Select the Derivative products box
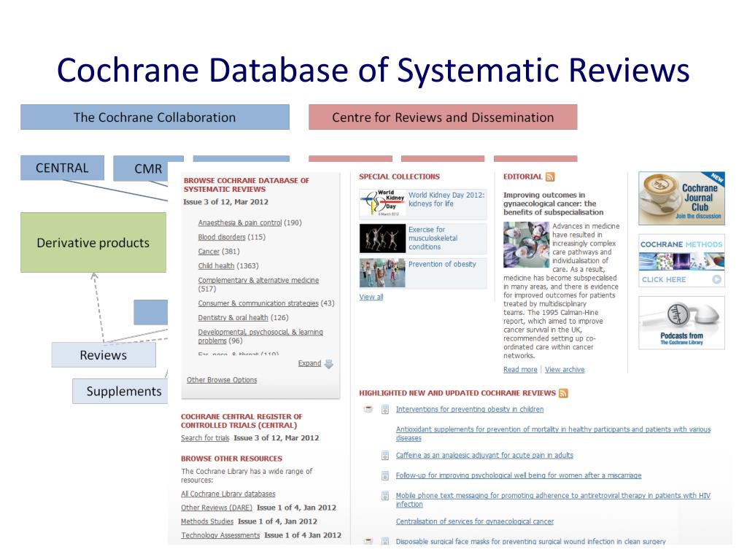This screenshot has height=560, width=747. 93,242
